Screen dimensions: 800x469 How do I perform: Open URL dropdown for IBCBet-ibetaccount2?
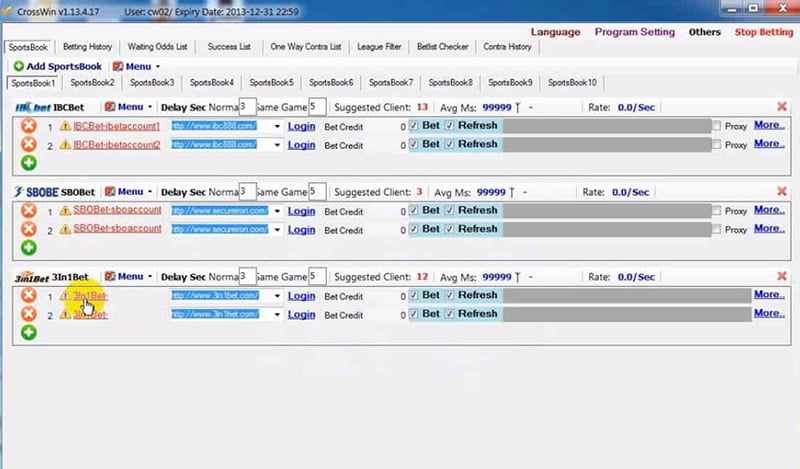coord(277,145)
